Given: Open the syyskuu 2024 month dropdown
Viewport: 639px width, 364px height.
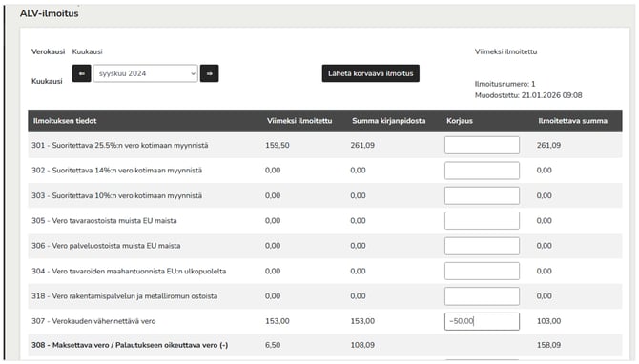Looking at the screenshot, I should point(146,73).
